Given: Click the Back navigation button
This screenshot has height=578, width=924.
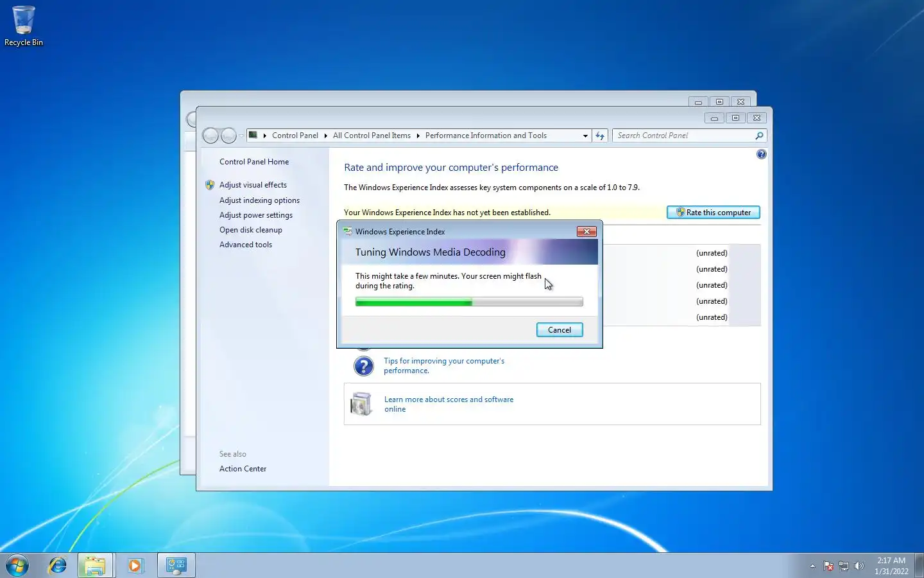Looking at the screenshot, I should click(210, 136).
